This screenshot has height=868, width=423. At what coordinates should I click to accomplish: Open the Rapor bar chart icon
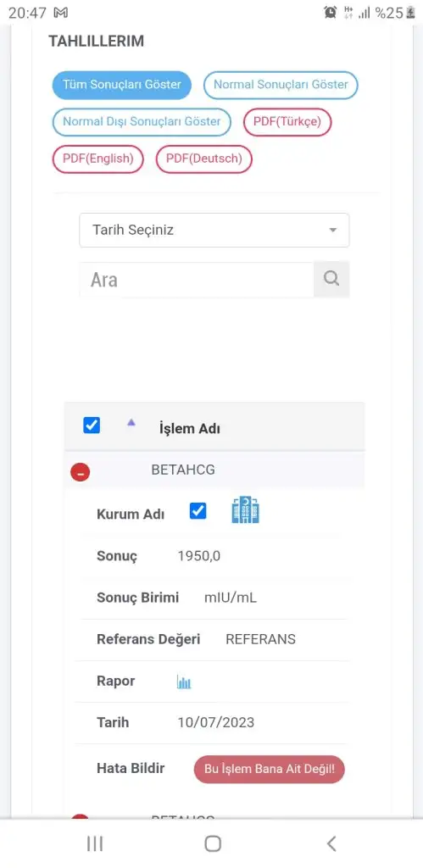tap(184, 682)
